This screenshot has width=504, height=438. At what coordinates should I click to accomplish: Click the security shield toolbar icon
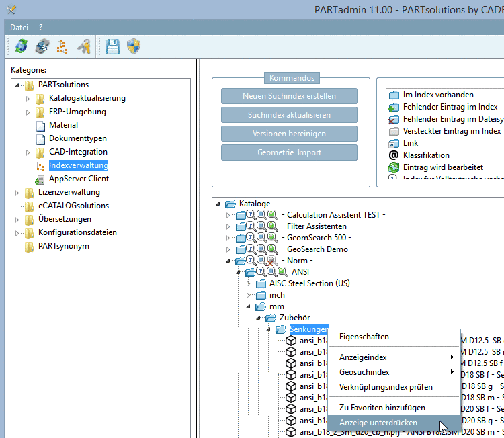pos(133,46)
